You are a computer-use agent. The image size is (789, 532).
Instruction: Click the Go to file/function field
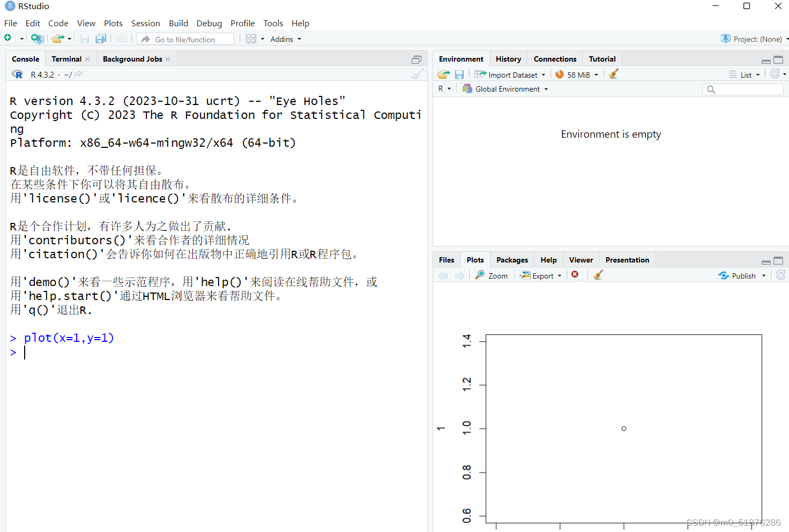[185, 39]
